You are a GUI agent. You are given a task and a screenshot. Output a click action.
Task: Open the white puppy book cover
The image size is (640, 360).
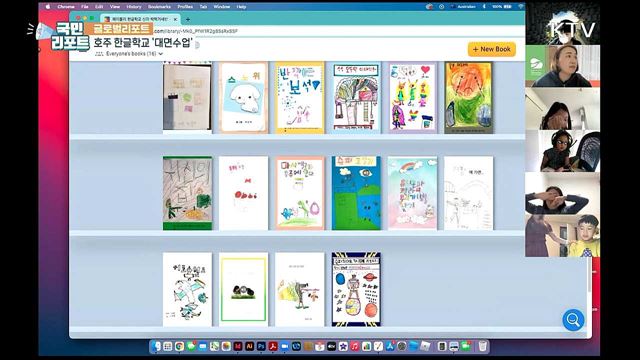[243, 98]
